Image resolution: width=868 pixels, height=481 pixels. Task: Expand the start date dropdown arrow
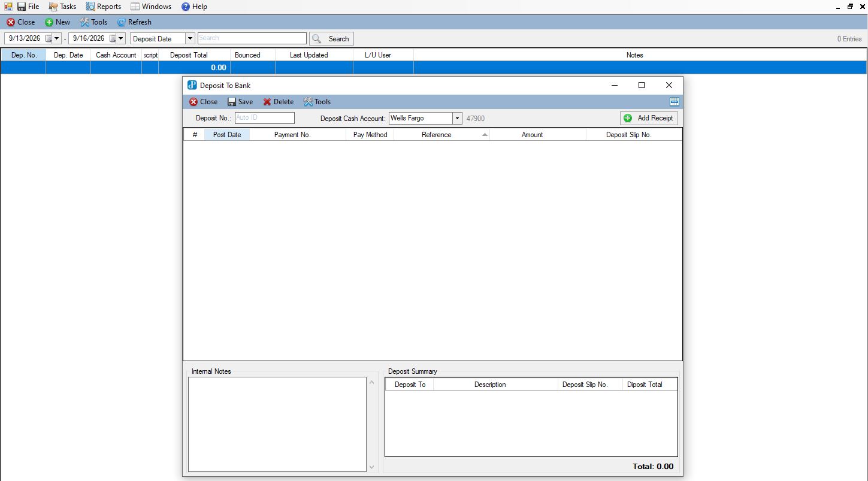click(x=58, y=38)
